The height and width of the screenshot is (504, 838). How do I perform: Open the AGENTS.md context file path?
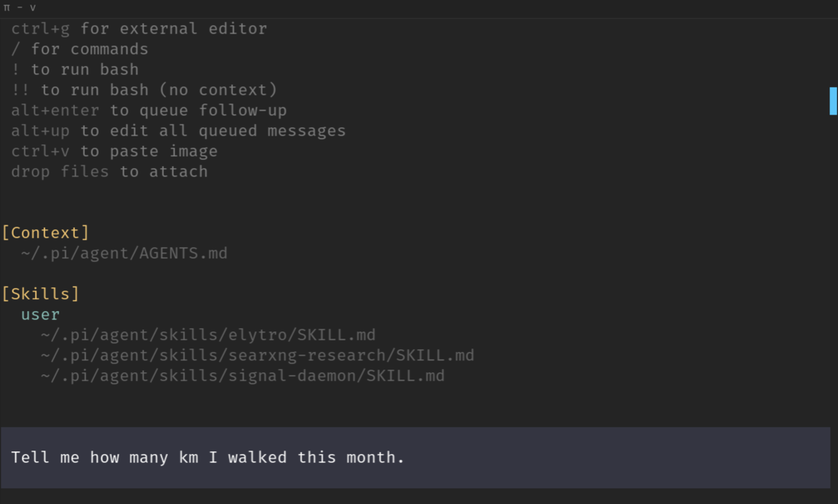click(124, 253)
